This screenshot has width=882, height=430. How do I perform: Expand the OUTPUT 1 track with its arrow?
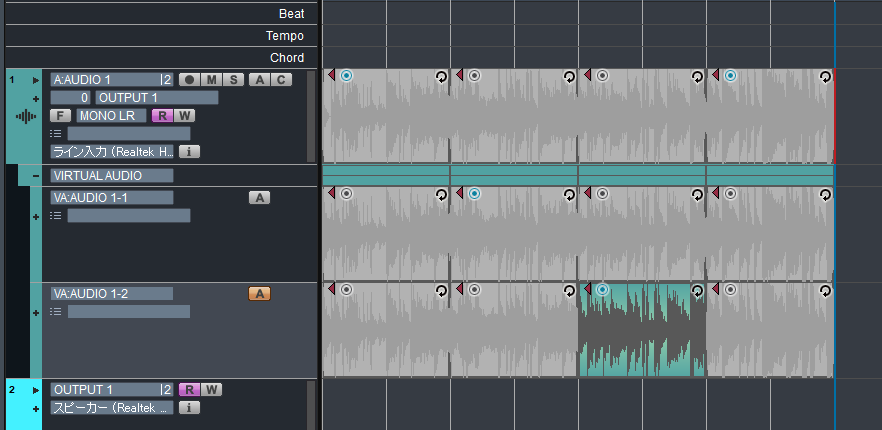36,390
